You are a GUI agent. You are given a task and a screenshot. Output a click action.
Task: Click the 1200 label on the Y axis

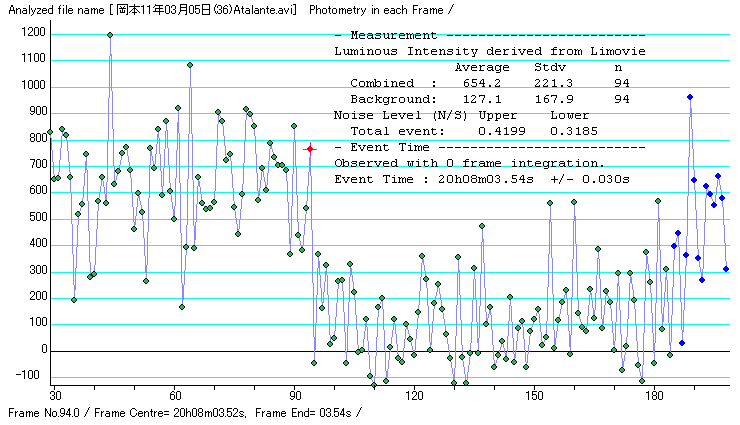33,33
